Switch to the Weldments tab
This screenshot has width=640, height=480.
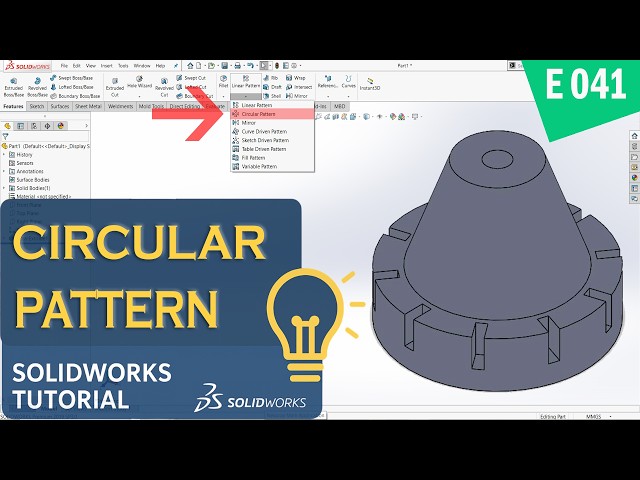pyautogui.click(x=120, y=106)
